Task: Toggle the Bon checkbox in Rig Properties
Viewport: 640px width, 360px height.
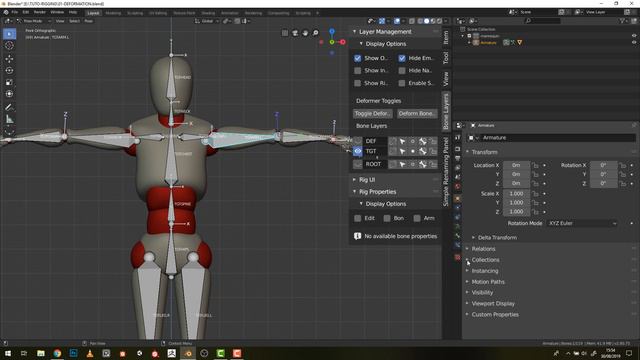Action: pos(387,218)
